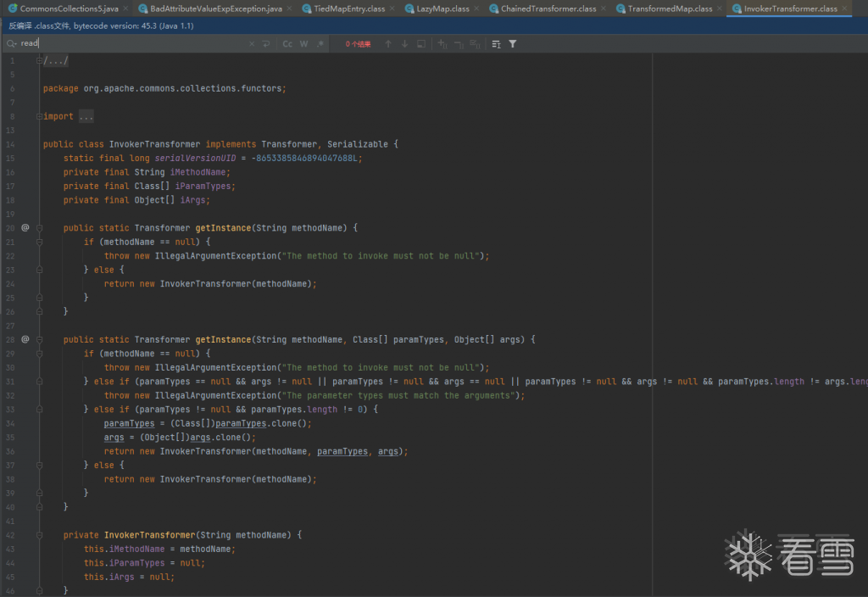
Task: Close the CommonsCollections5.java tab
Action: click(x=125, y=8)
